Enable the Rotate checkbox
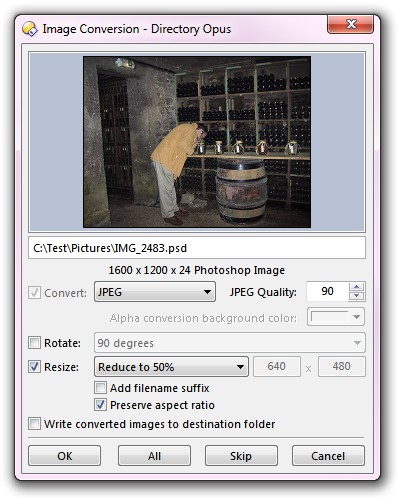The width and height of the screenshot is (399, 499). point(34,343)
